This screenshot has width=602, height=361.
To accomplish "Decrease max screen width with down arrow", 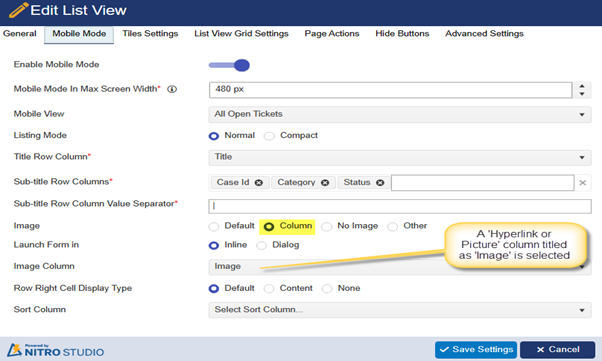I will point(582,94).
